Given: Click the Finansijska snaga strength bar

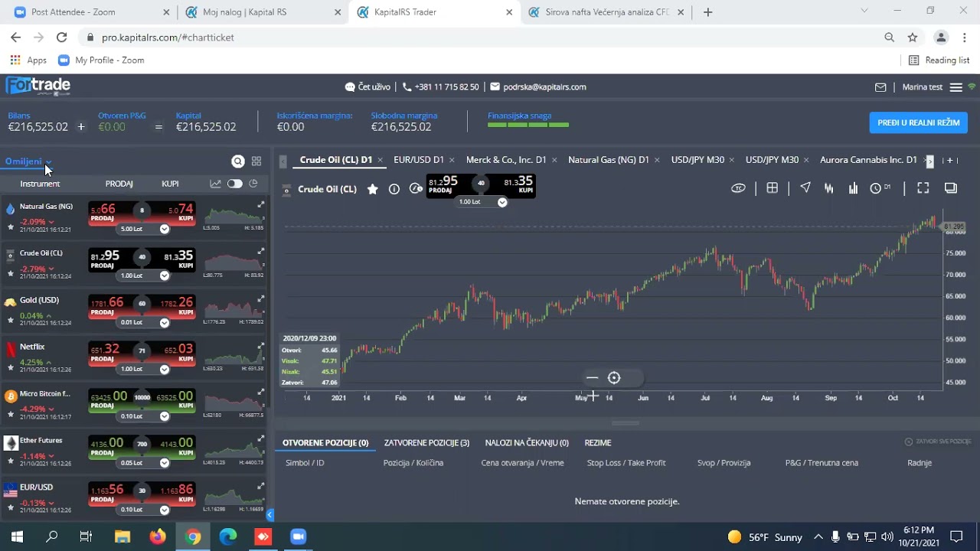Looking at the screenshot, I should pos(528,125).
